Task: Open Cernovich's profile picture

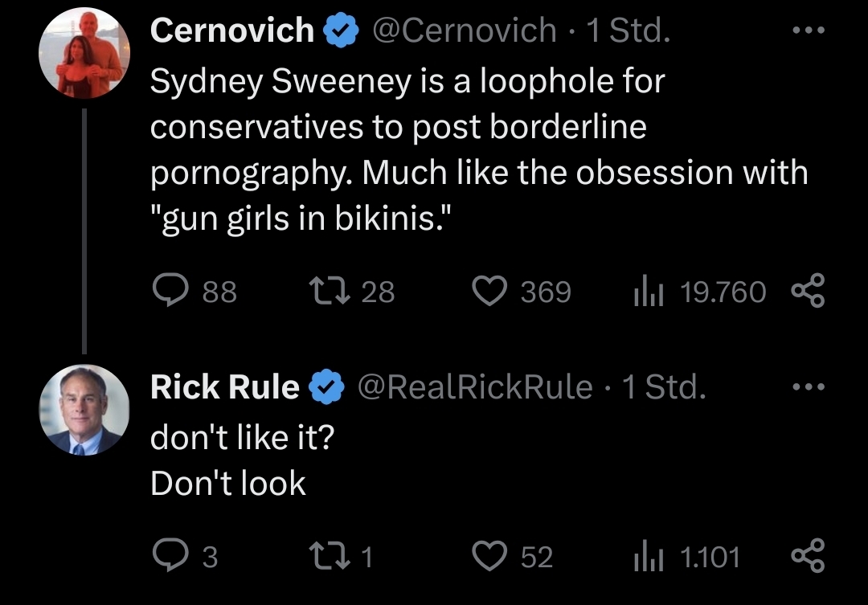Action: (84, 53)
